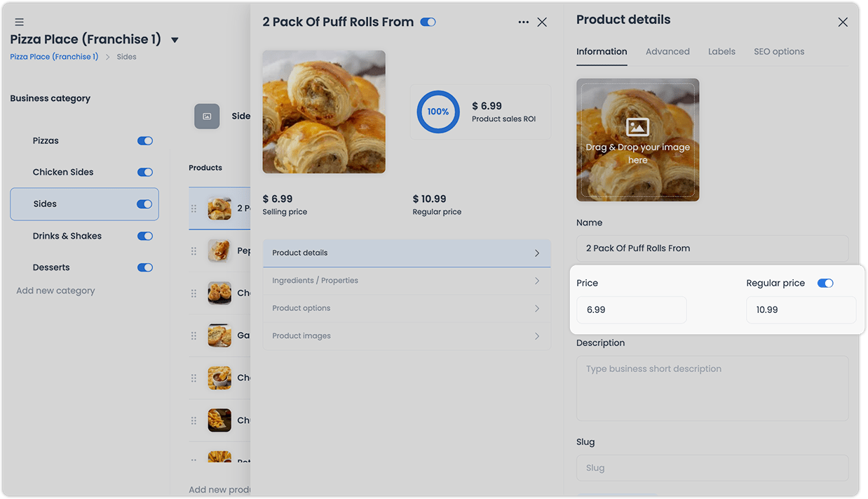Switch to the Advanced tab

click(667, 52)
